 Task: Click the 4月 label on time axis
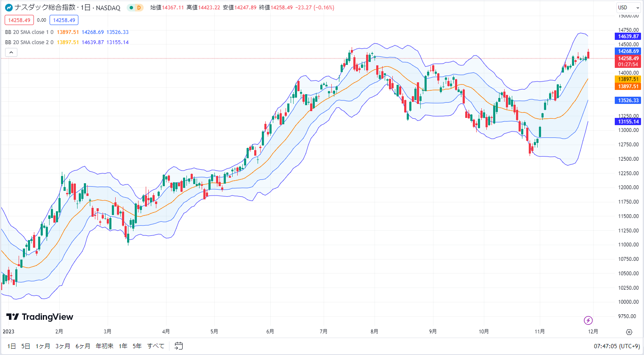(x=166, y=332)
